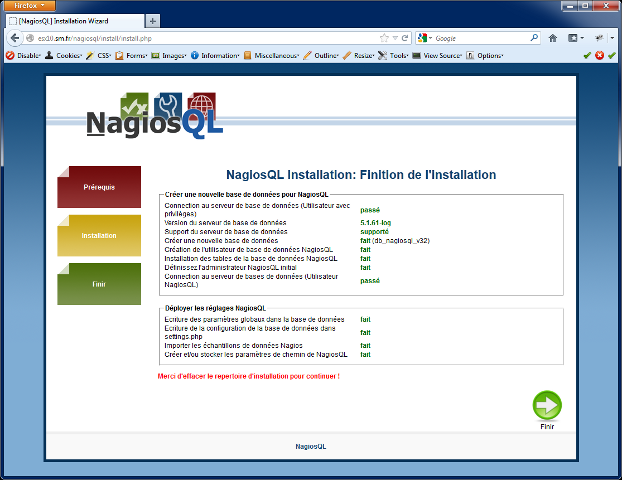Click 'Importer les échantillons de données Nagios'
The height and width of the screenshot is (480, 622).
[234, 346]
